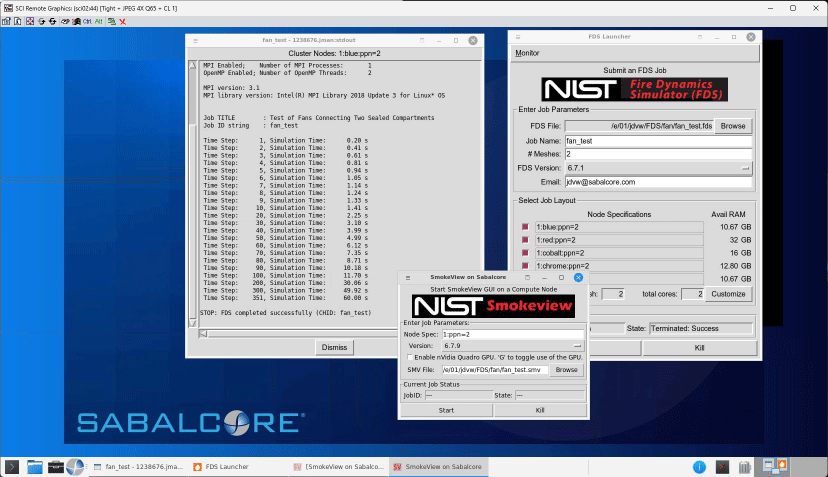Launch the globe web browser icon on the taskbar

coord(75,467)
